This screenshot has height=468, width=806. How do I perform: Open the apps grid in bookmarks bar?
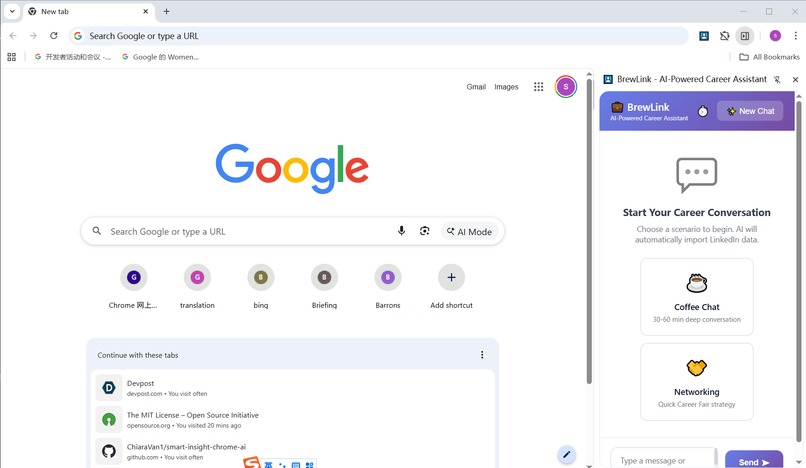[x=11, y=57]
